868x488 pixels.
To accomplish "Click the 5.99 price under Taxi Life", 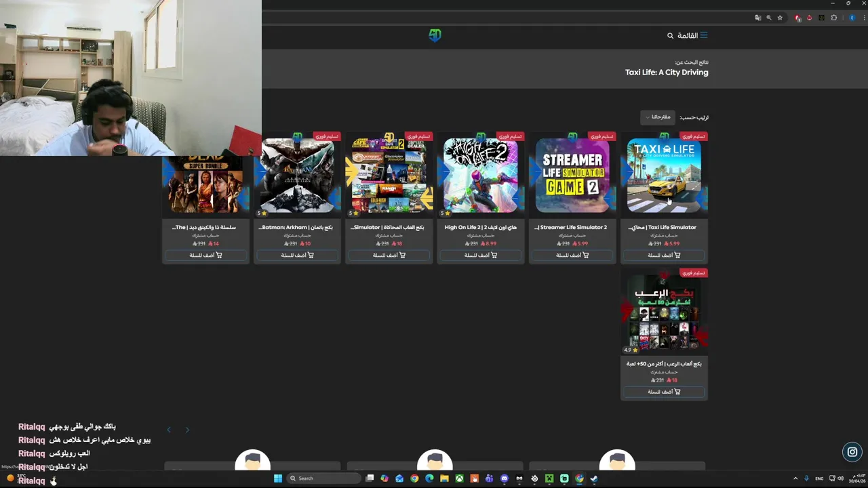I will [671, 243].
